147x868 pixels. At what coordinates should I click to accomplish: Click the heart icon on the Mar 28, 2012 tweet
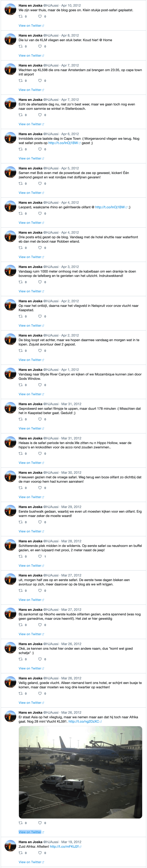click(40, 556)
